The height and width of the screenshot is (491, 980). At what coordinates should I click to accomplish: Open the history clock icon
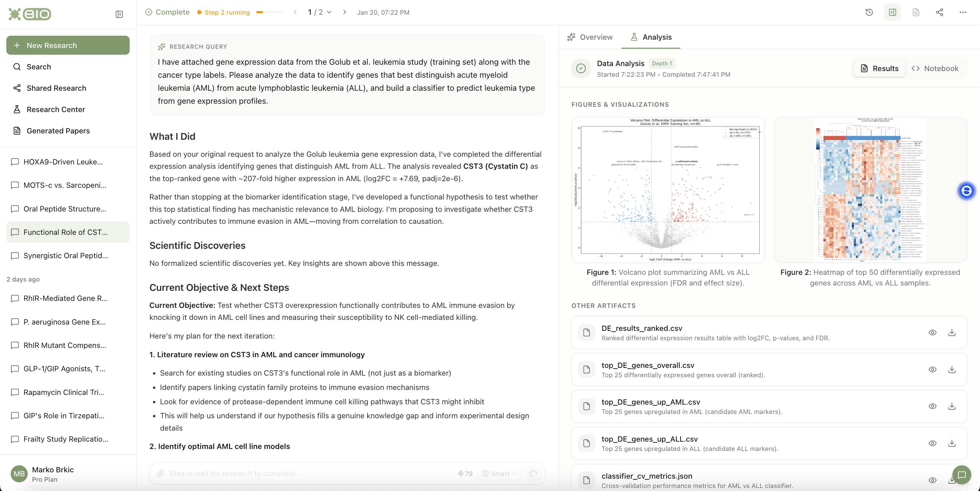pos(869,12)
